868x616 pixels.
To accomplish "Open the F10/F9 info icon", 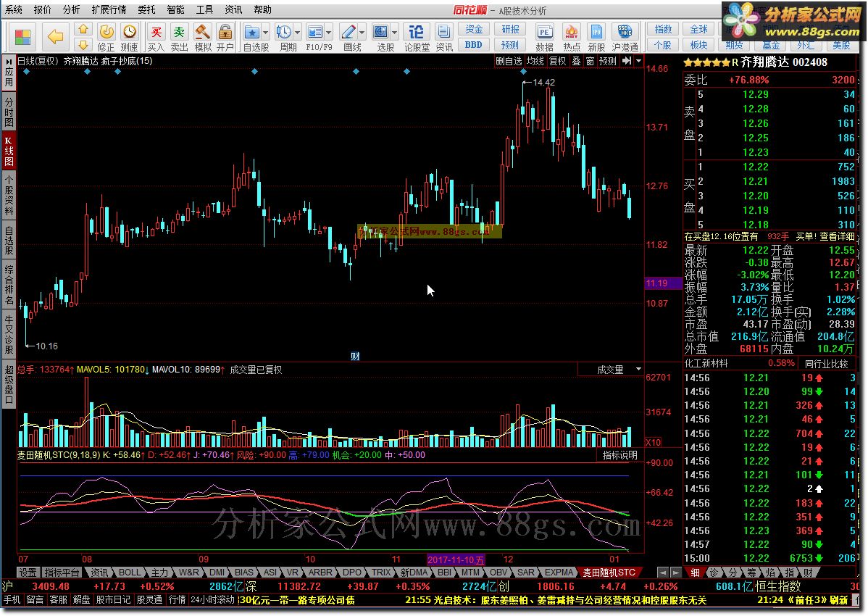I will pos(315,32).
